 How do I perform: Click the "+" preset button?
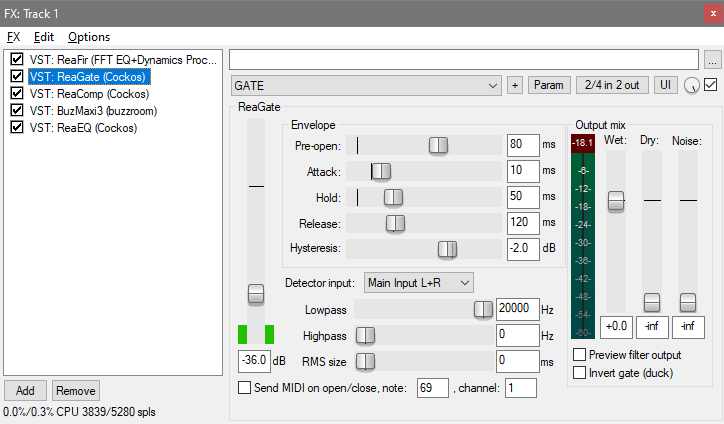pos(515,86)
